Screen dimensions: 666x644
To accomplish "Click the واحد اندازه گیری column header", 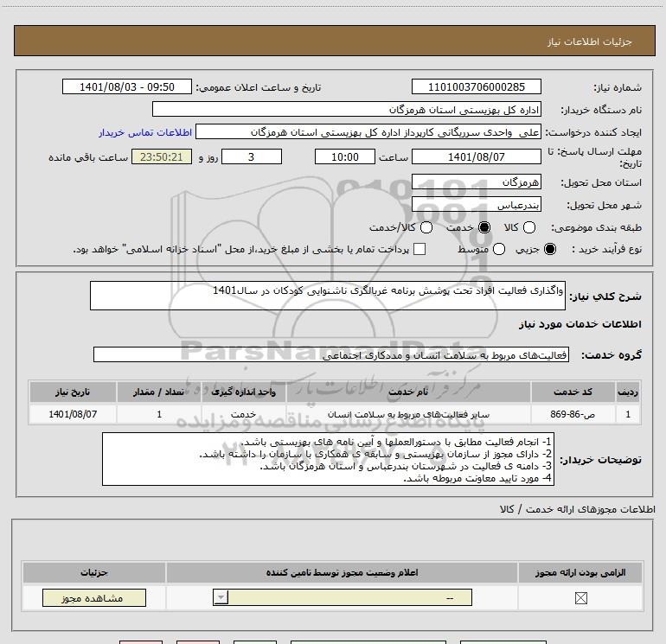I will (x=243, y=392).
